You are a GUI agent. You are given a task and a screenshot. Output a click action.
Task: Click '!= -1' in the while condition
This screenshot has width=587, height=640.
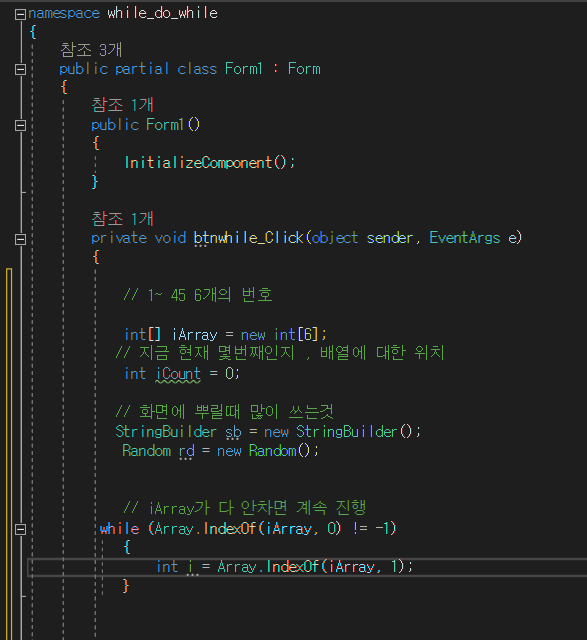pyautogui.click(x=373, y=529)
